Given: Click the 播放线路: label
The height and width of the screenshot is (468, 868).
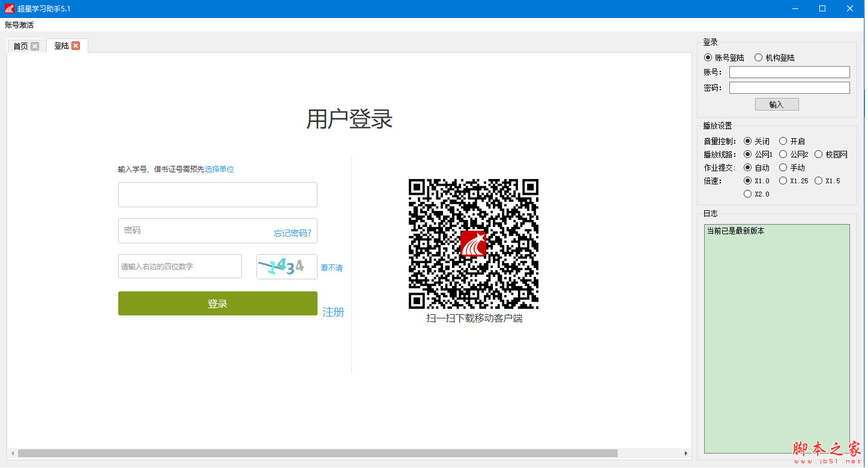Looking at the screenshot, I should click(x=720, y=154).
